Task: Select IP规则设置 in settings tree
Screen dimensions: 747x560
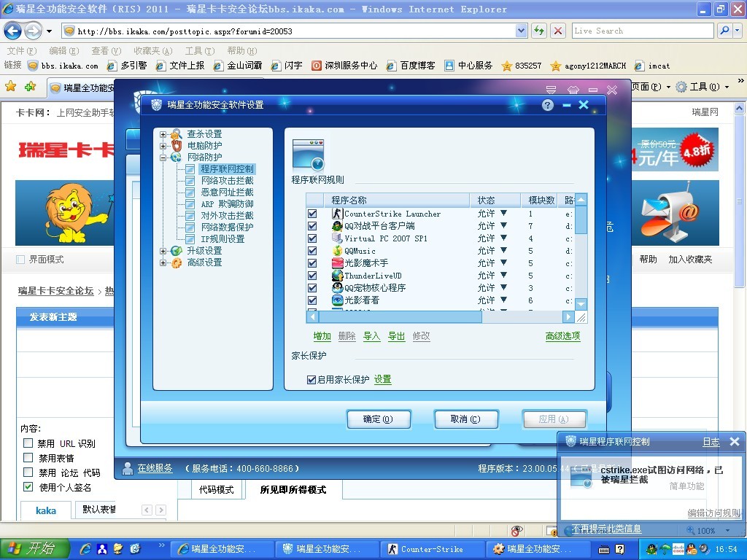Action: pyautogui.click(x=222, y=239)
